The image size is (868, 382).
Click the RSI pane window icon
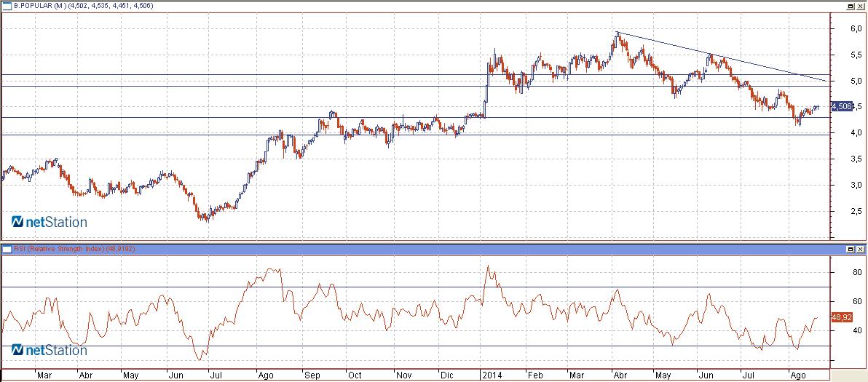(7, 250)
